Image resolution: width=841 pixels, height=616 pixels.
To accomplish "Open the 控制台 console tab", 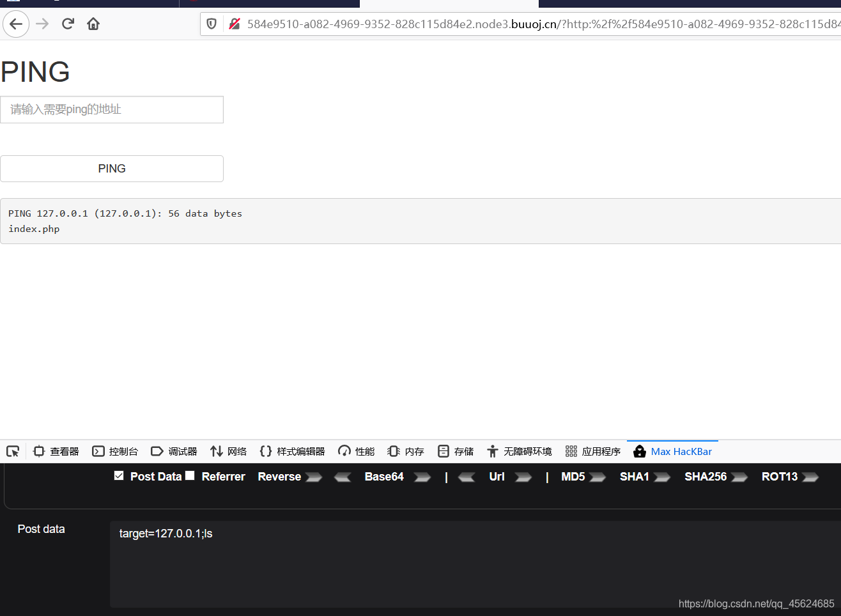I will pyautogui.click(x=115, y=451).
